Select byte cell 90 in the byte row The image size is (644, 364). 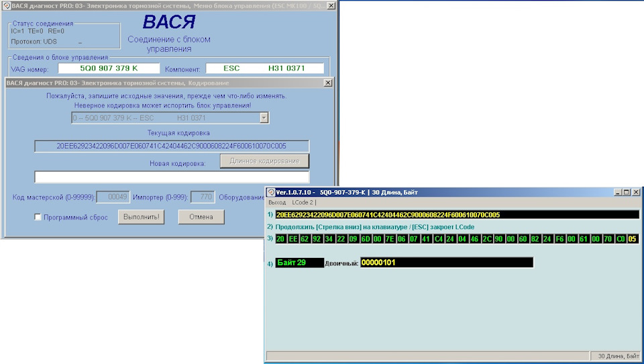499,239
